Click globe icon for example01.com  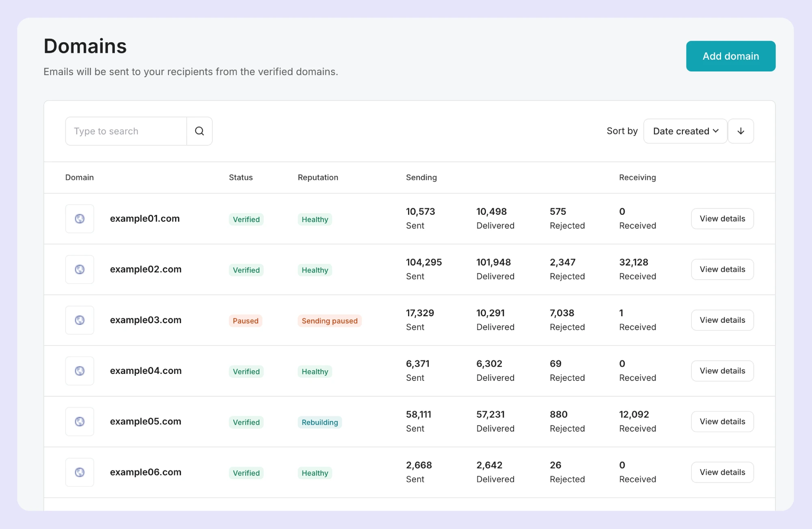80,219
